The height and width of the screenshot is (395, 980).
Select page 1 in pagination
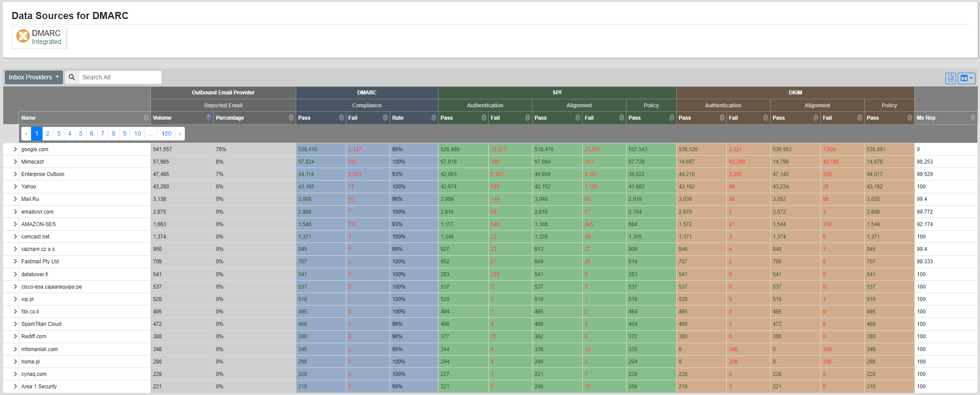[37, 133]
